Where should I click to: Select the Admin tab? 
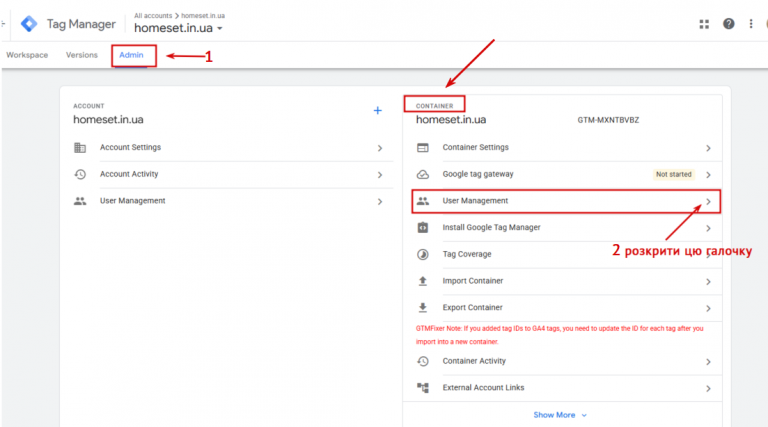click(131, 55)
